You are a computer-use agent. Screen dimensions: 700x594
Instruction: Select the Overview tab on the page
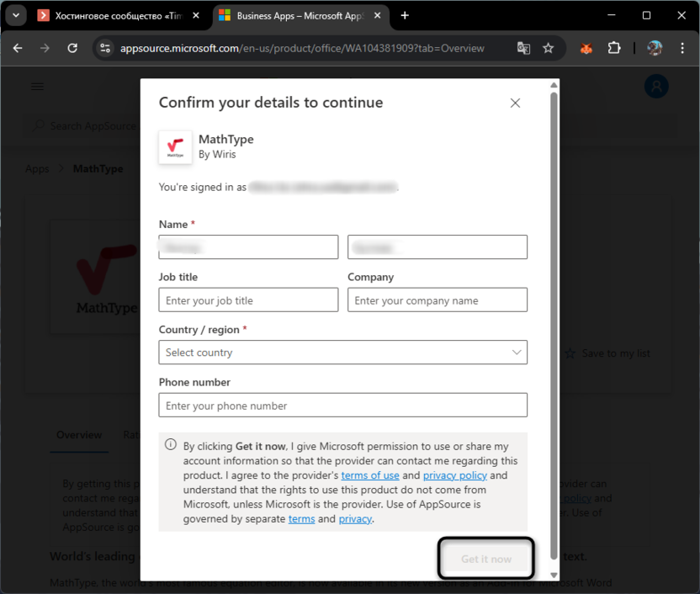79,435
